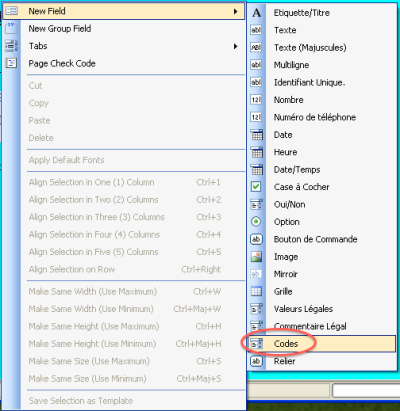
Task: Click the Etiquette/Titre letter A icon
Action: [x=256, y=13]
